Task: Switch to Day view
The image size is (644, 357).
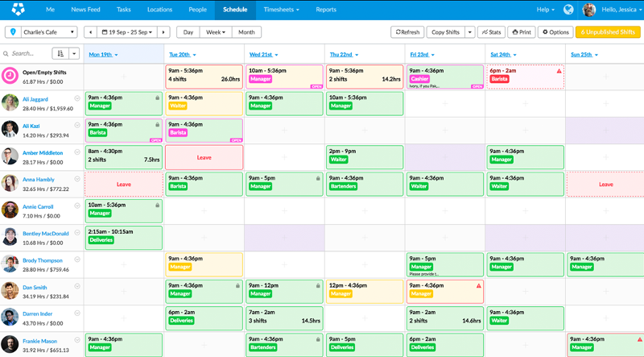Action: tap(188, 32)
